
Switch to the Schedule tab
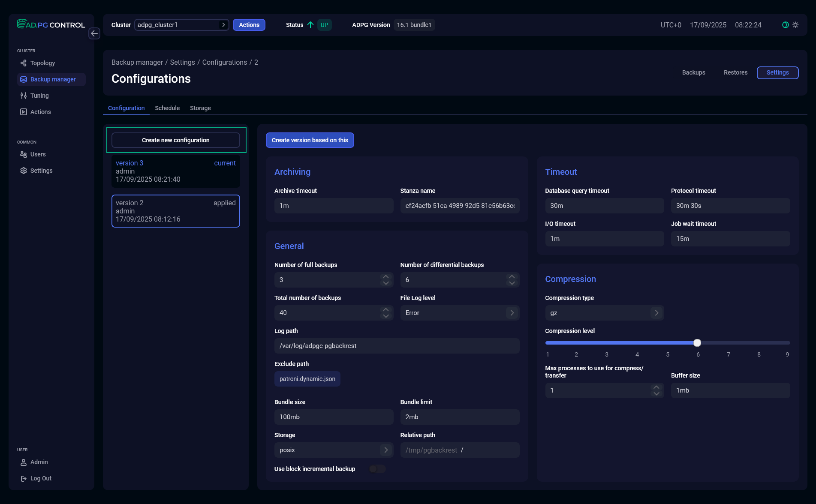(167, 108)
